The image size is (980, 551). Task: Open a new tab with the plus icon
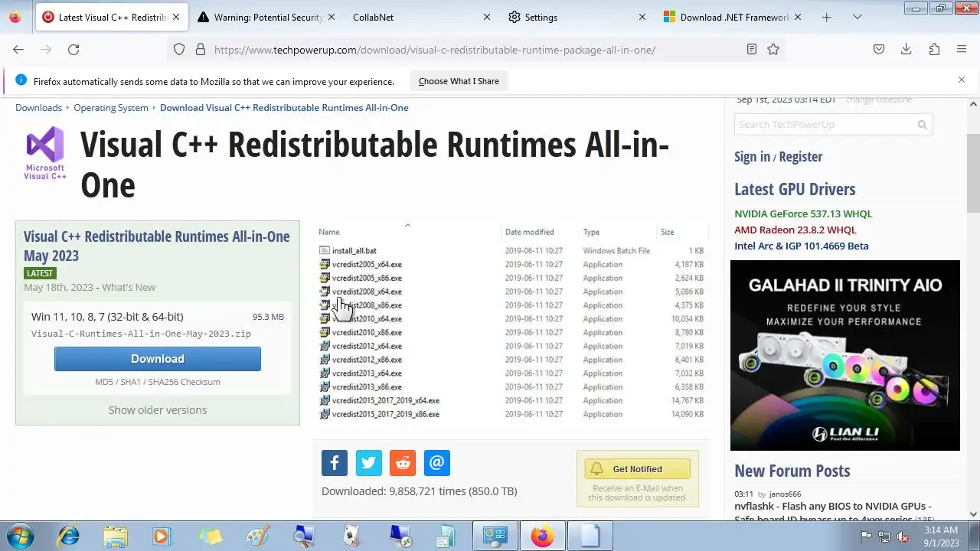(x=826, y=17)
